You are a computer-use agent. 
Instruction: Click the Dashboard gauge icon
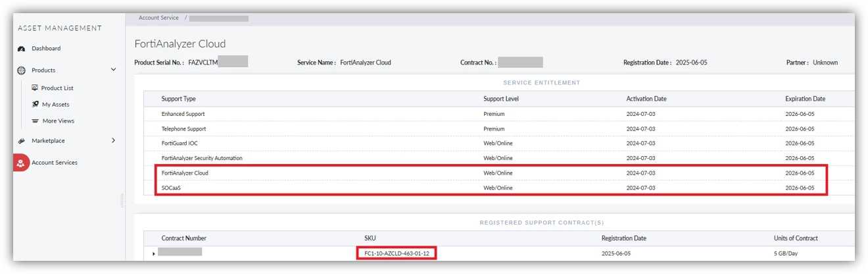tap(21, 49)
